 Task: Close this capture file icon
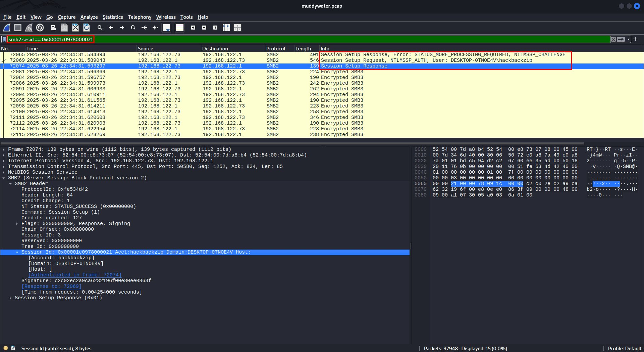click(75, 28)
